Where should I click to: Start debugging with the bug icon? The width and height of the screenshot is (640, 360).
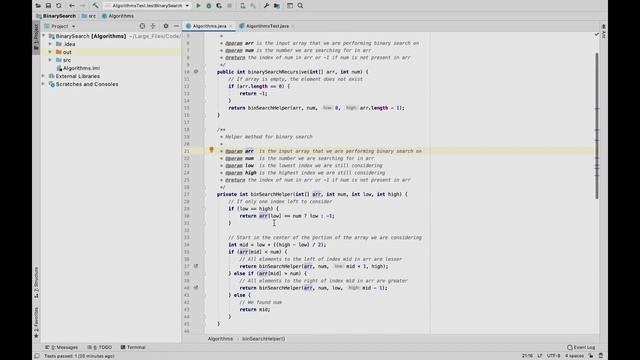pos(209,6)
